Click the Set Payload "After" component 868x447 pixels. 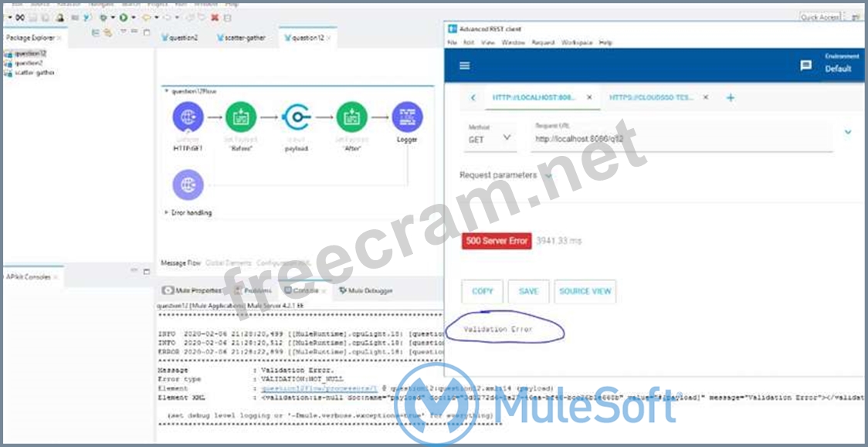[351, 118]
